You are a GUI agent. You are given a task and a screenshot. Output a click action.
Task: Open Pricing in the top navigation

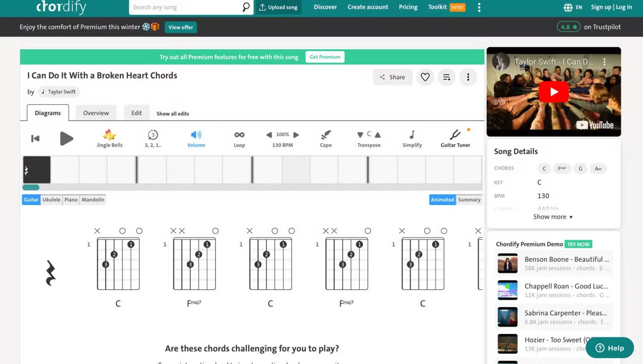click(408, 7)
